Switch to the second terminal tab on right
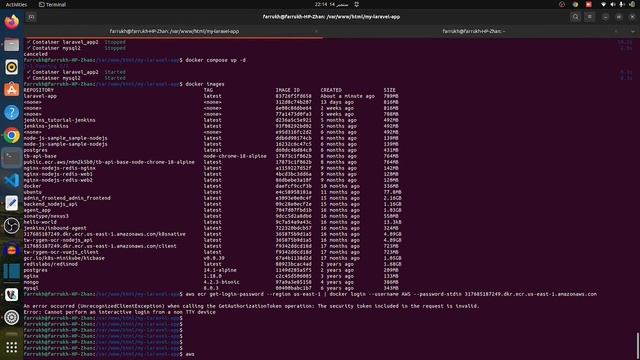 pos(473,31)
